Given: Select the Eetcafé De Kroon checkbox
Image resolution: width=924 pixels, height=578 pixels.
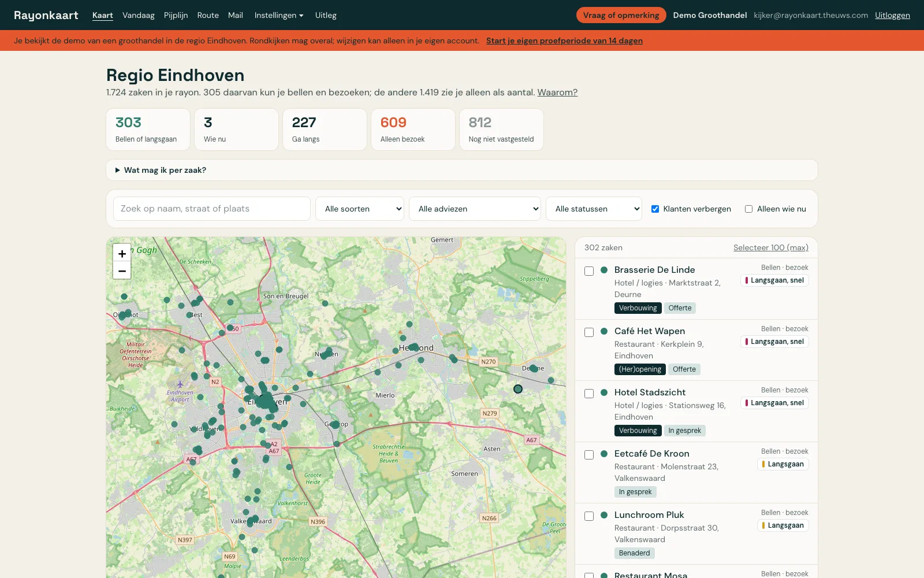Looking at the screenshot, I should pyautogui.click(x=589, y=455).
